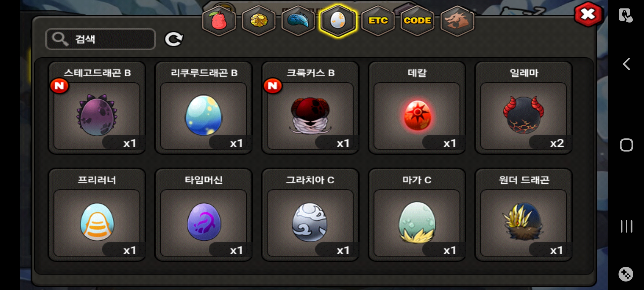Open the ETC tab
644x290 pixels.
tap(378, 21)
